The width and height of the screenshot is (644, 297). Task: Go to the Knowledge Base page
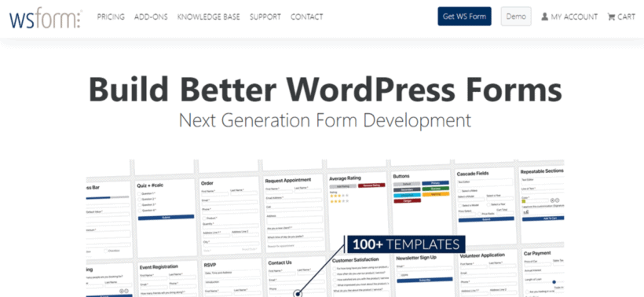[x=209, y=16]
